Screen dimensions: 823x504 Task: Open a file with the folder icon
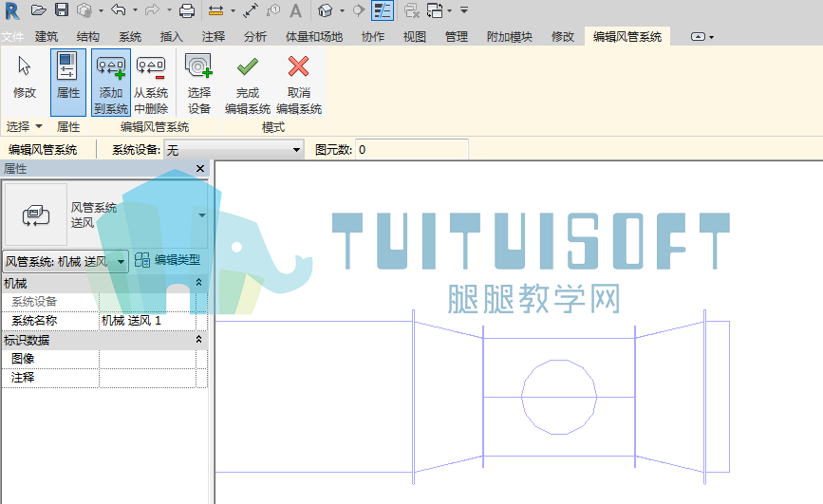coord(38,10)
